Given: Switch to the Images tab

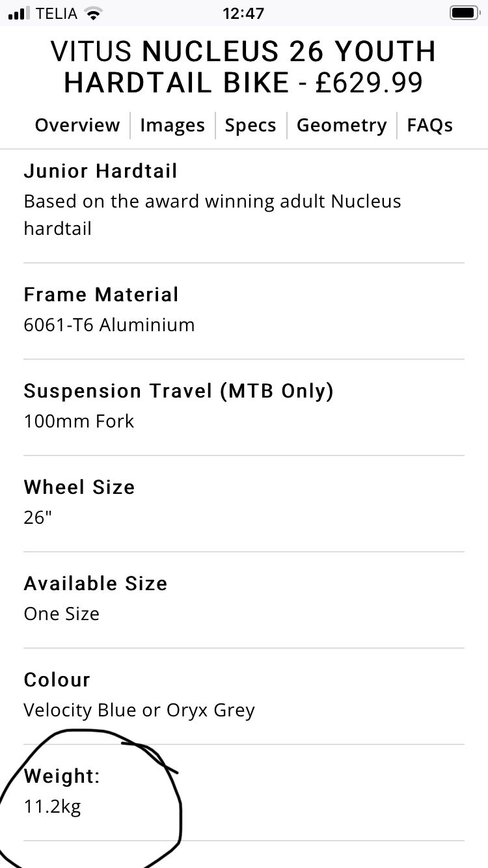Looking at the screenshot, I should click(172, 125).
